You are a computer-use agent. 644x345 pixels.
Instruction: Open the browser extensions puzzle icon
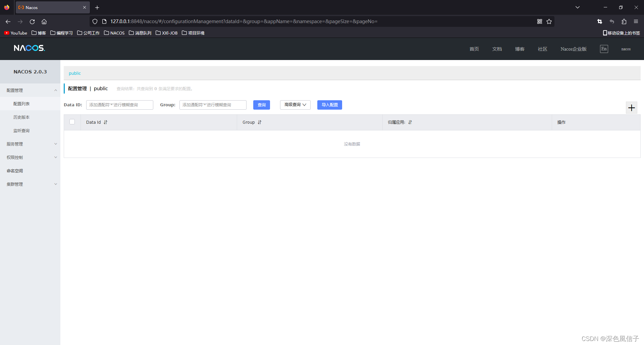tap(624, 21)
